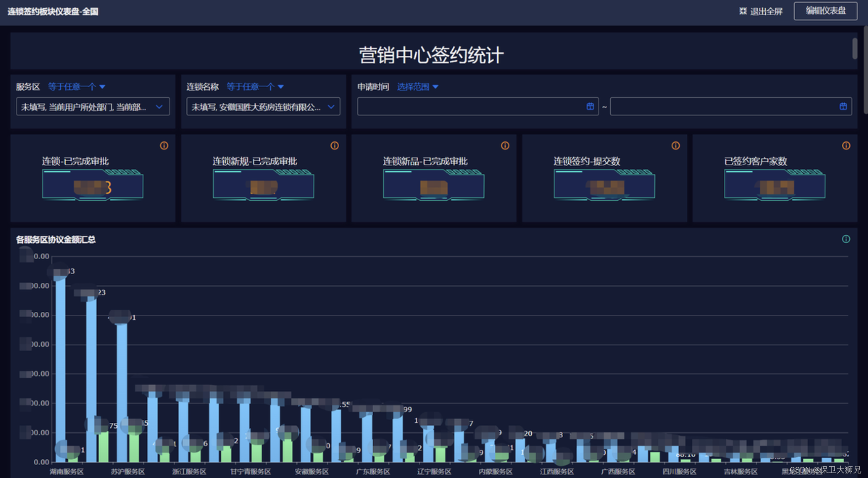Expand the 连锁名称 value select box
This screenshot has width=868, height=478.
click(x=263, y=107)
